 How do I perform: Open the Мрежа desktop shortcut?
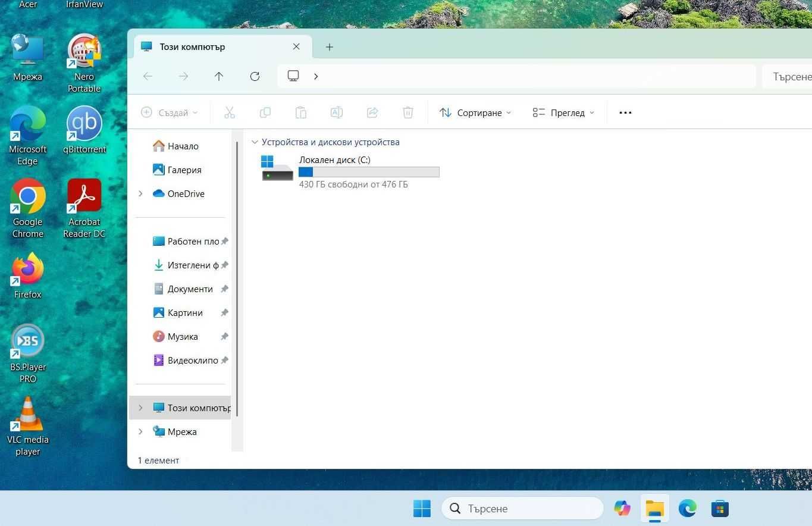pos(27,57)
